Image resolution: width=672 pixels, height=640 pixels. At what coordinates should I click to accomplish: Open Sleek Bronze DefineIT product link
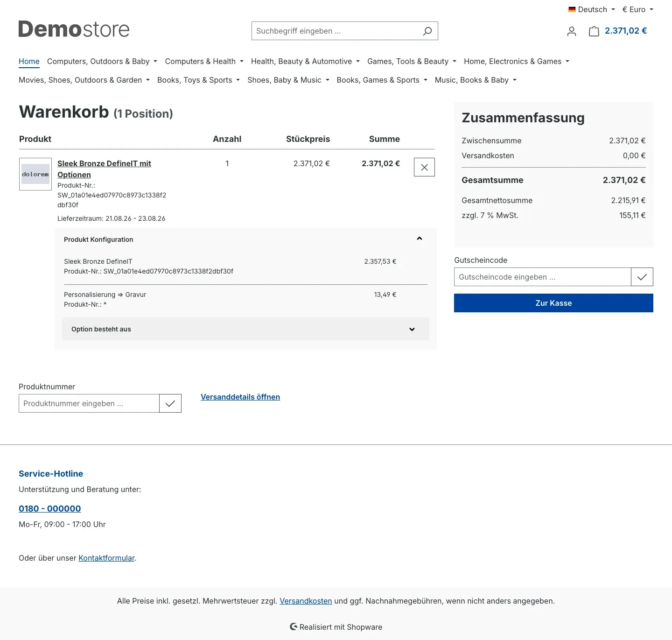pos(104,169)
